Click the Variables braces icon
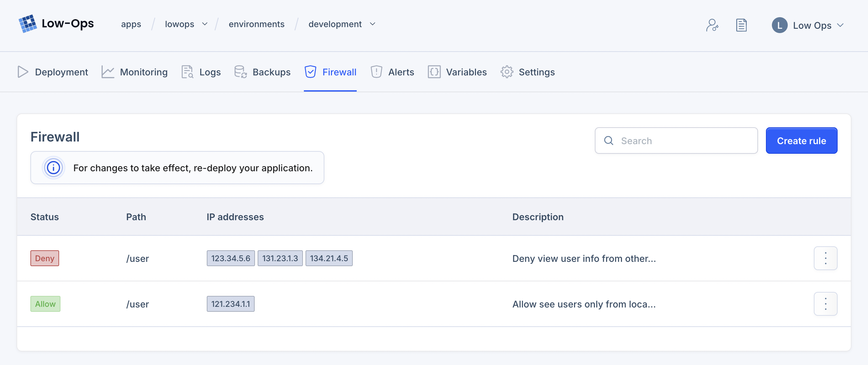This screenshot has width=868, height=365. 434,72
